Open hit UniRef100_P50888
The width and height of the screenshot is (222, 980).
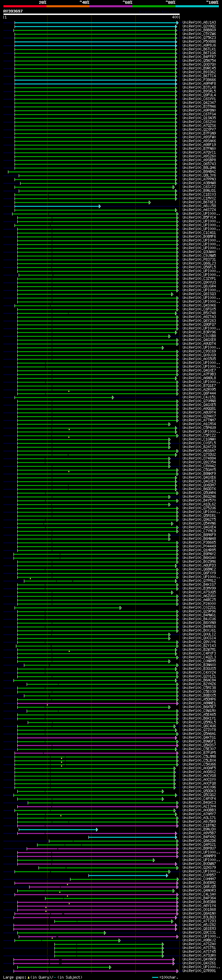(x=199, y=41)
